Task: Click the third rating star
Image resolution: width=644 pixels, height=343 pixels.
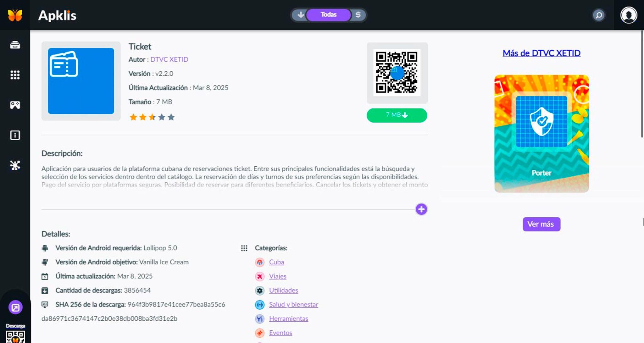Action: pos(152,117)
